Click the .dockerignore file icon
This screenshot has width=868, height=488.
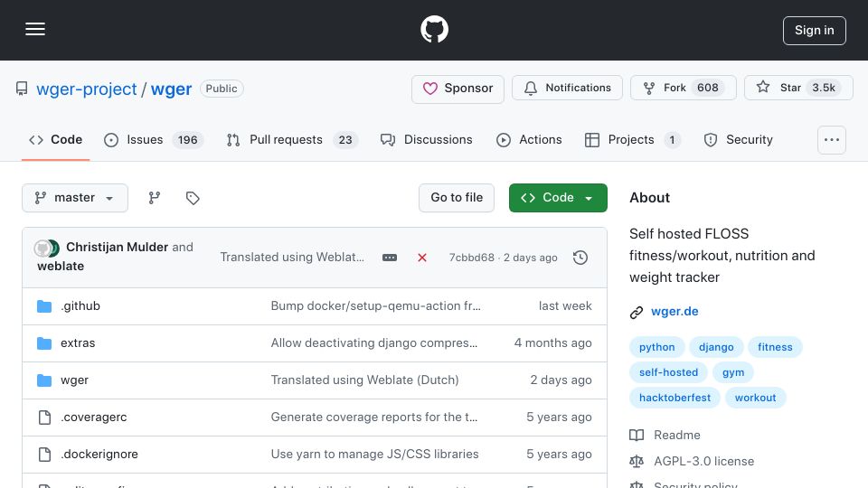[44, 455]
